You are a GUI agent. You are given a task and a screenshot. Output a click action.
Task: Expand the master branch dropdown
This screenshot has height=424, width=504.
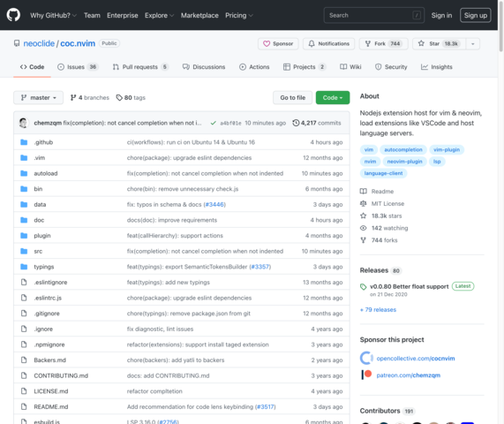38,97
